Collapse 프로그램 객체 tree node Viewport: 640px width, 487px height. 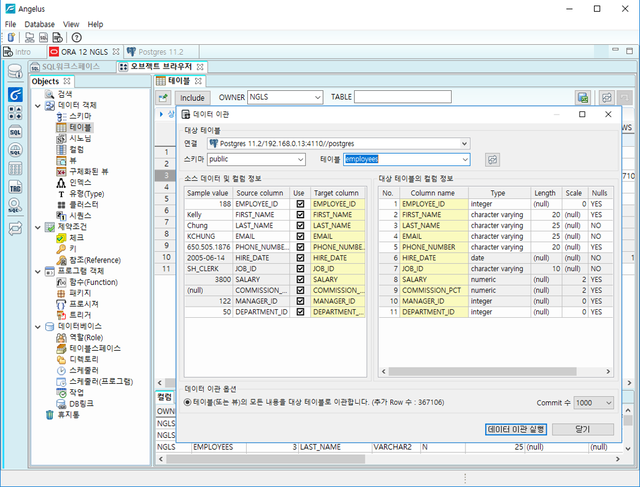pos(38,271)
